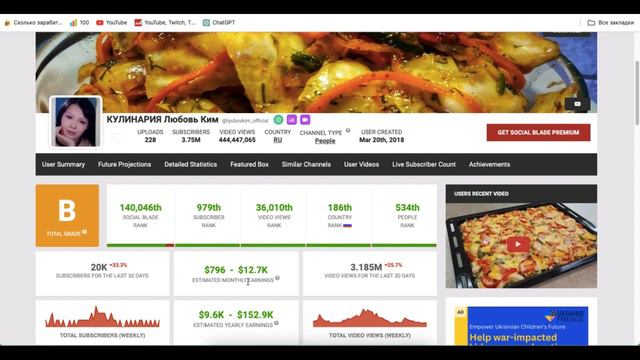The height and width of the screenshot is (360, 640).
Task: Click the 3.75M subscribers figure
Action: click(x=191, y=140)
